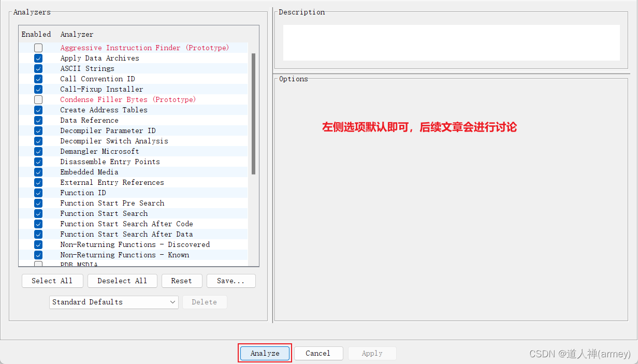Reset analyzer options to defaults
Screen dimensions: 638x364
pyautogui.click(x=182, y=281)
